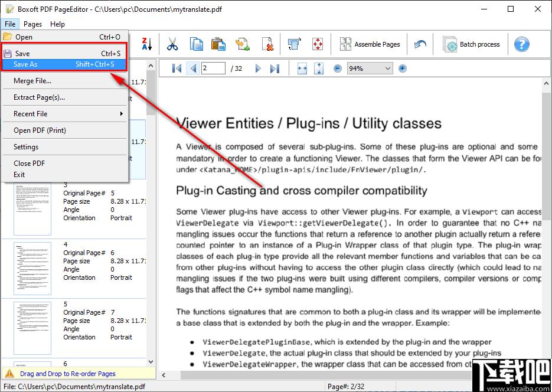Image resolution: width=552 pixels, height=392 pixels.
Task: Open the Pages menu
Action: 32,24
